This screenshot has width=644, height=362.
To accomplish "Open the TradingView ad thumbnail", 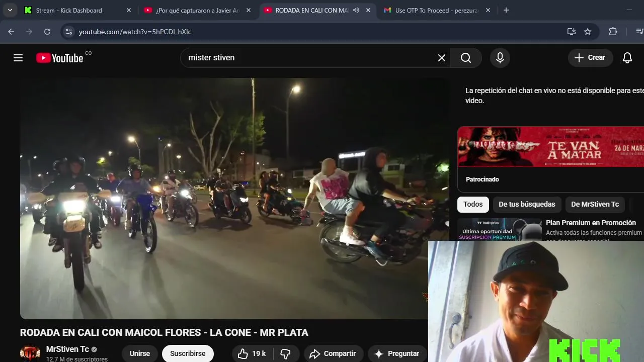I will [x=500, y=229].
